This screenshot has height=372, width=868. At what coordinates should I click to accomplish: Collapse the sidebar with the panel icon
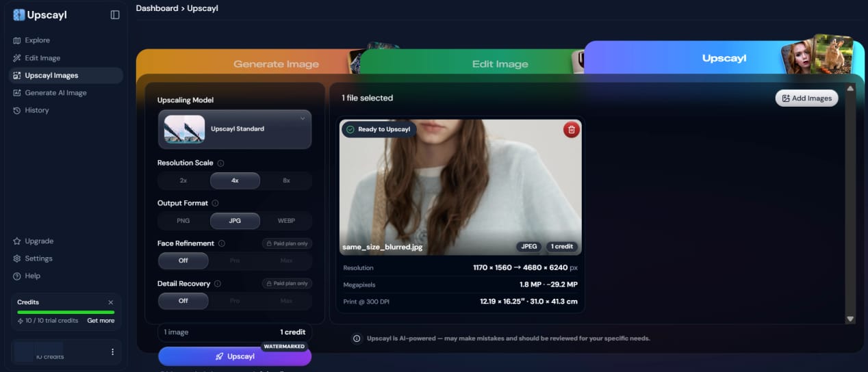coord(115,14)
